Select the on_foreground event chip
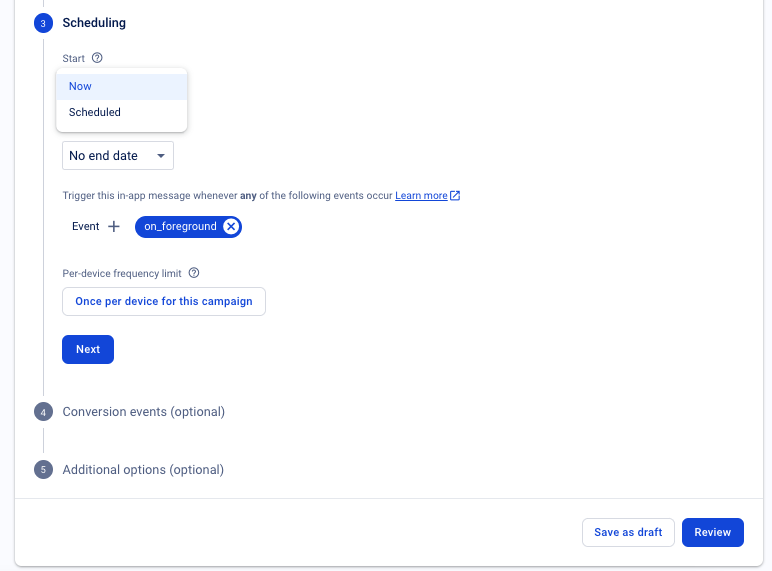This screenshot has width=772, height=571. click(x=180, y=227)
